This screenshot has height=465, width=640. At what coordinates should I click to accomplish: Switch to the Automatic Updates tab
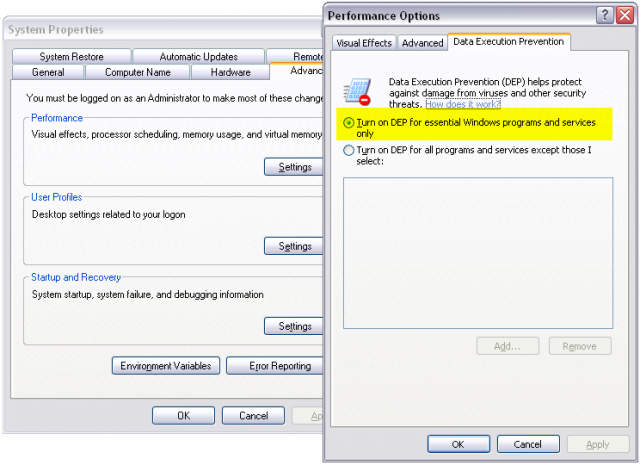click(198, 56)
